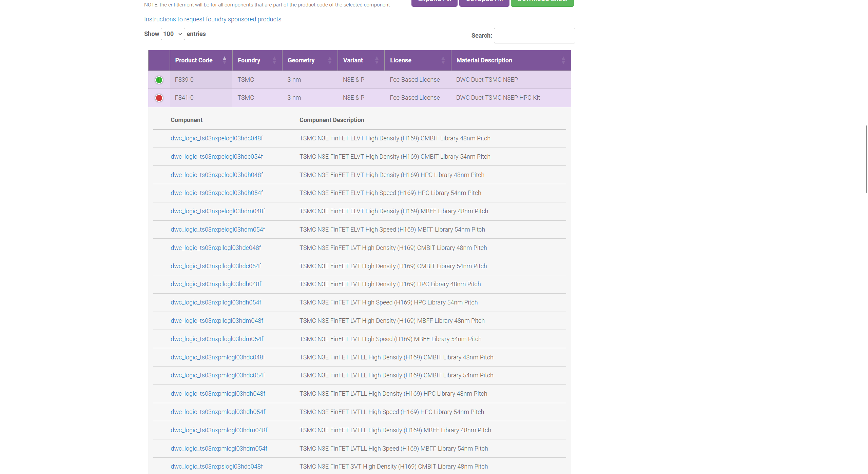Open the Show entries dropdown
868x474 pixels.
(x=173, y=34)
